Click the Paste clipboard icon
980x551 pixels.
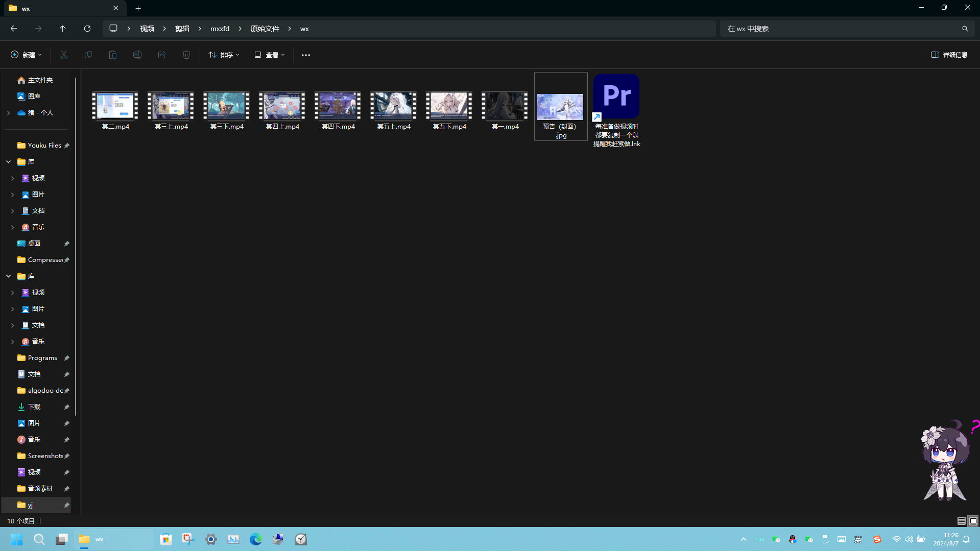pos(113,55)
